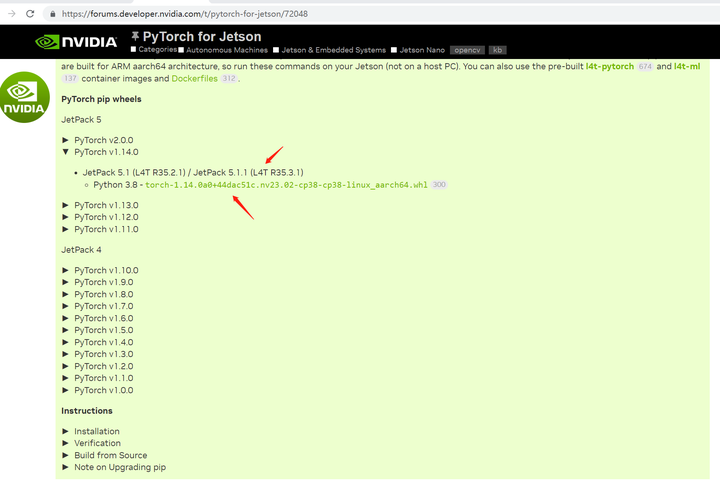Expand the PyTorch v2.0.0 section
Screen dimensions: 720x491
point(98,140)
